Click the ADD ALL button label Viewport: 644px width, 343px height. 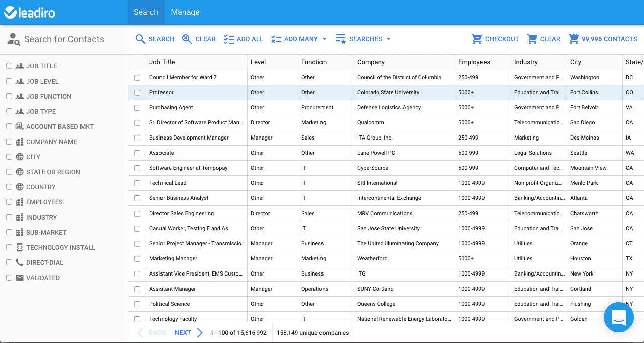point(250,39)
